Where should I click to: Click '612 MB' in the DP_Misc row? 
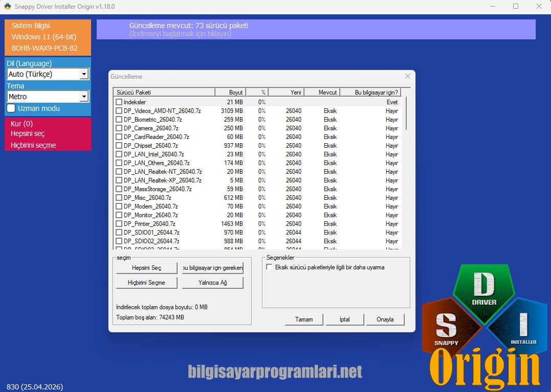(233, 198)
